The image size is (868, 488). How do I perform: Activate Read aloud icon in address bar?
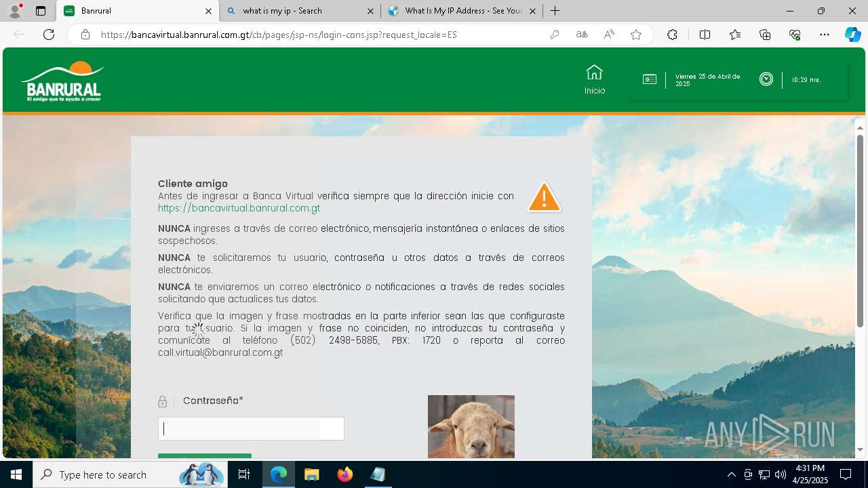tap(609, 35)
